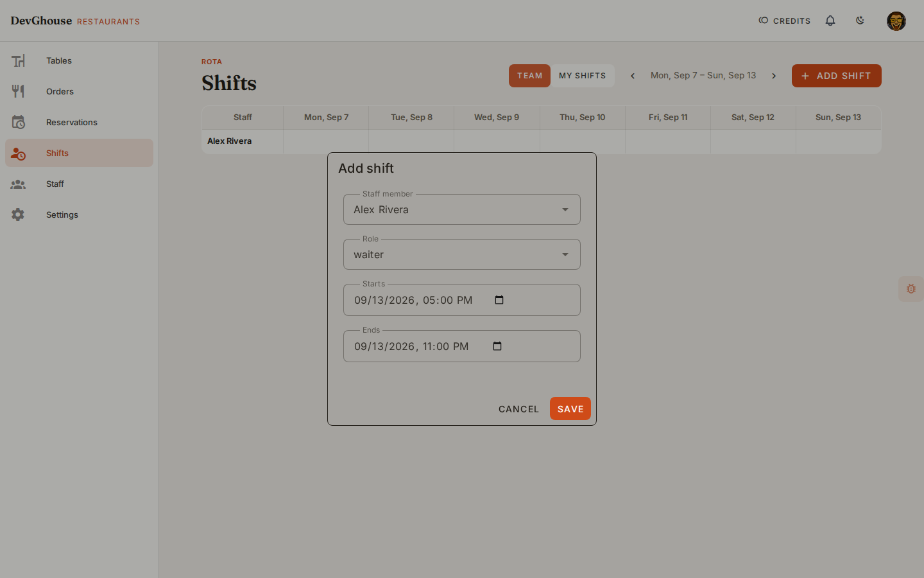Screen dimensions: 924x578
Task: Click the week range date label
Action: (703, 76)
